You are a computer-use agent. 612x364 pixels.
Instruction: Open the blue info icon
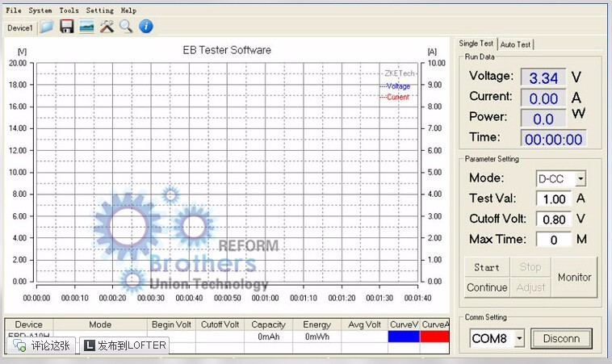[x=145, y=27]
